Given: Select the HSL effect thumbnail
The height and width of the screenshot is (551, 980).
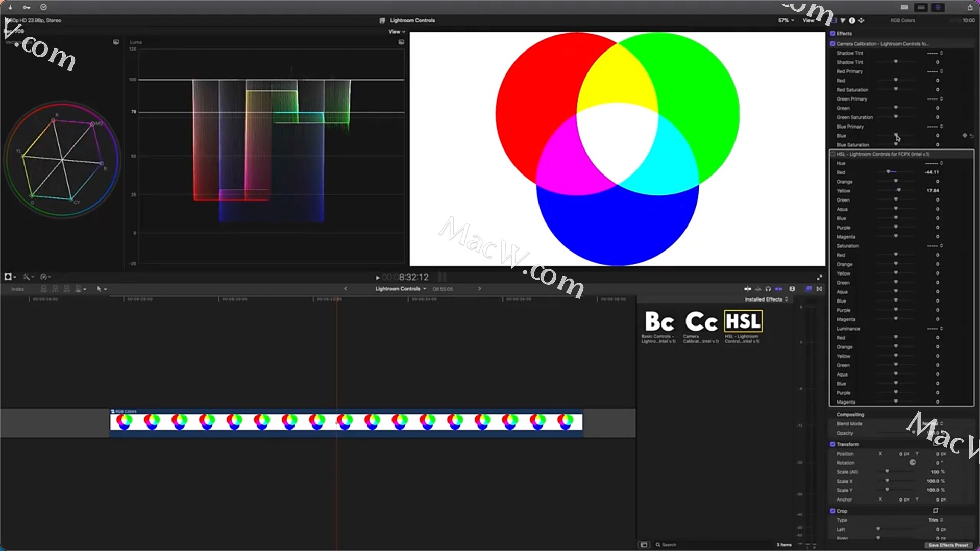Looking at the screenshot, I should (x=743, y=321).
